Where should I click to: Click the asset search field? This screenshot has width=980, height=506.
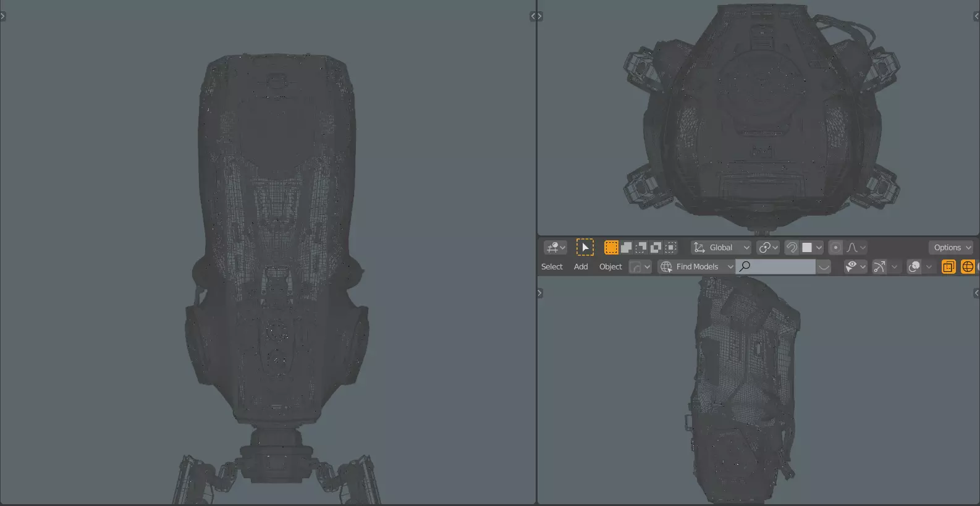tap(775, 266)
